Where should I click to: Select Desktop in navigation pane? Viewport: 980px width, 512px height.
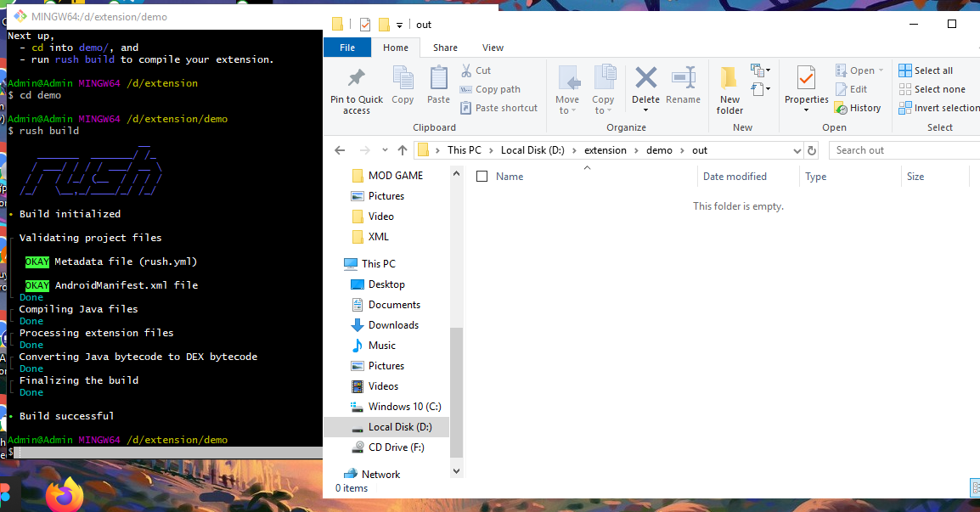point(378,284)
